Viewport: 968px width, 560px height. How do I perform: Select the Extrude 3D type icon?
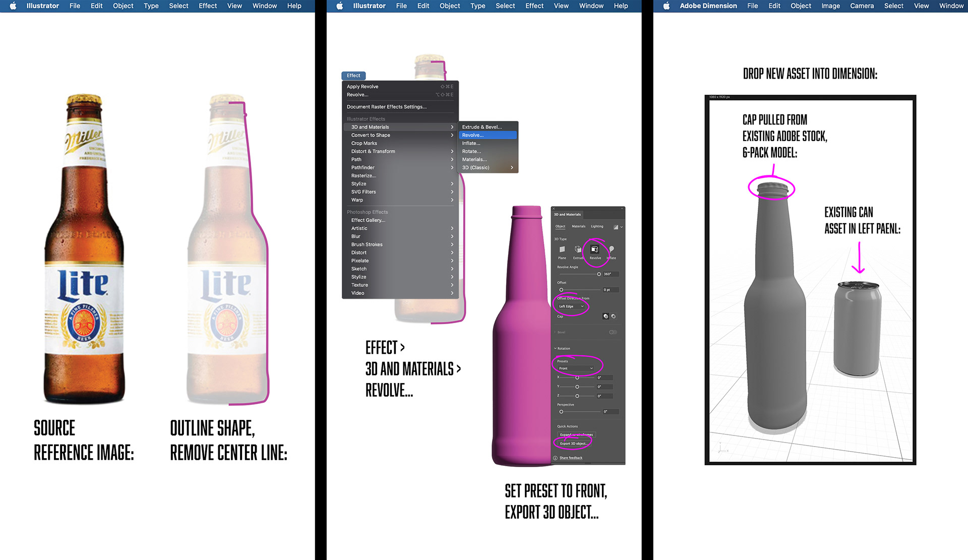pos(578,250)
